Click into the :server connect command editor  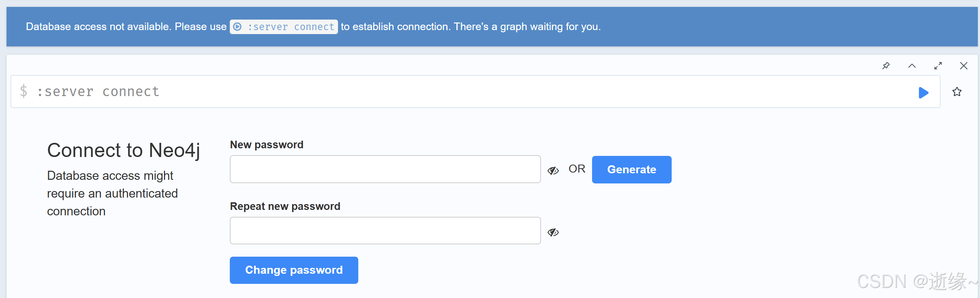pyautogui.click(x=456, y=92)
